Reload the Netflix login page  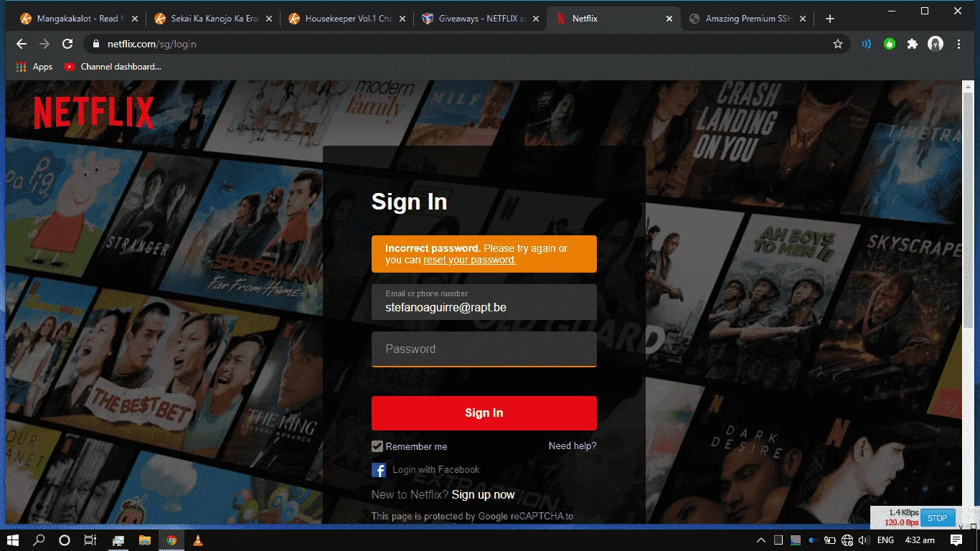pyautogui.click(x=67, y=44)
